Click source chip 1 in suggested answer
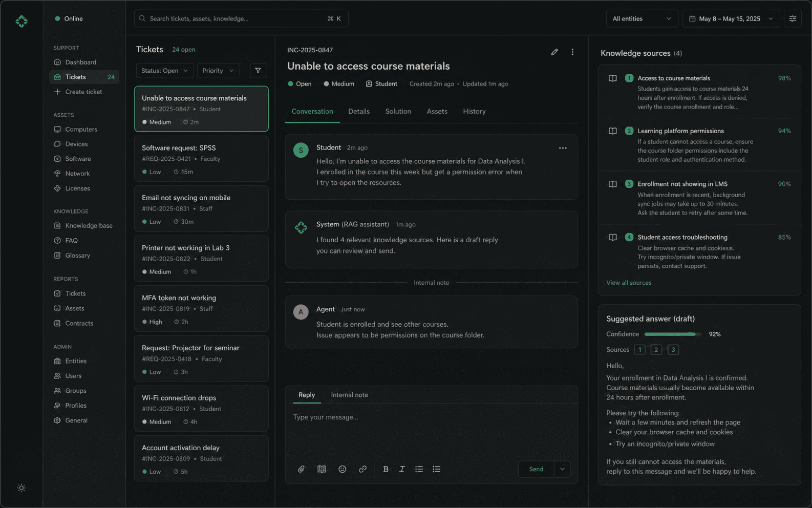Image resolution: width=812 pixels, height=508 pixels. point(639,350)
